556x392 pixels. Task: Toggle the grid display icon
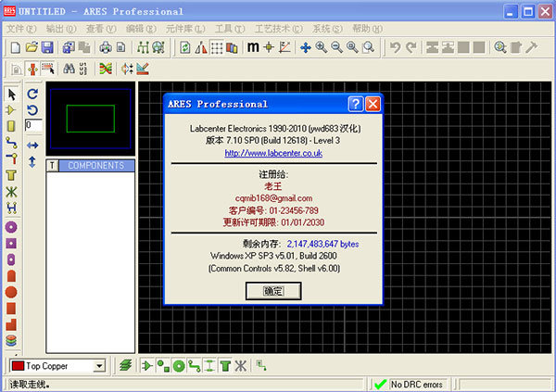217,47
